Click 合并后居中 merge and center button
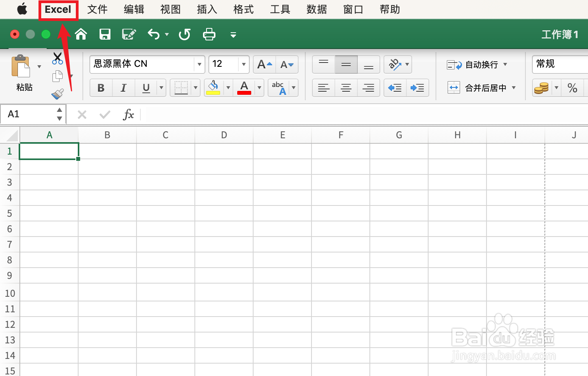Screen dimensions: 588x376 [477, 88]
